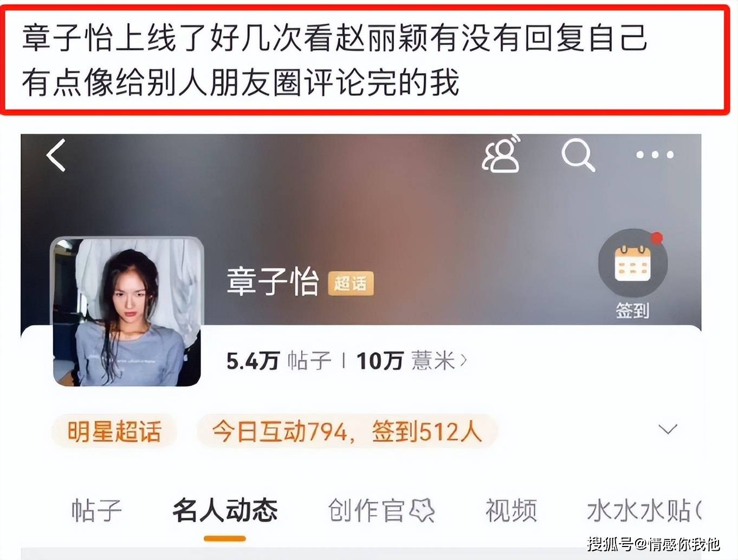Open the 水水水贴 tab

pos(644,511)
